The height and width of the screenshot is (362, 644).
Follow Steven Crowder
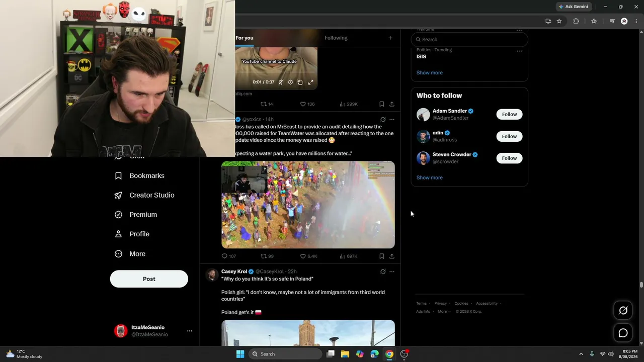coord(509,158)
